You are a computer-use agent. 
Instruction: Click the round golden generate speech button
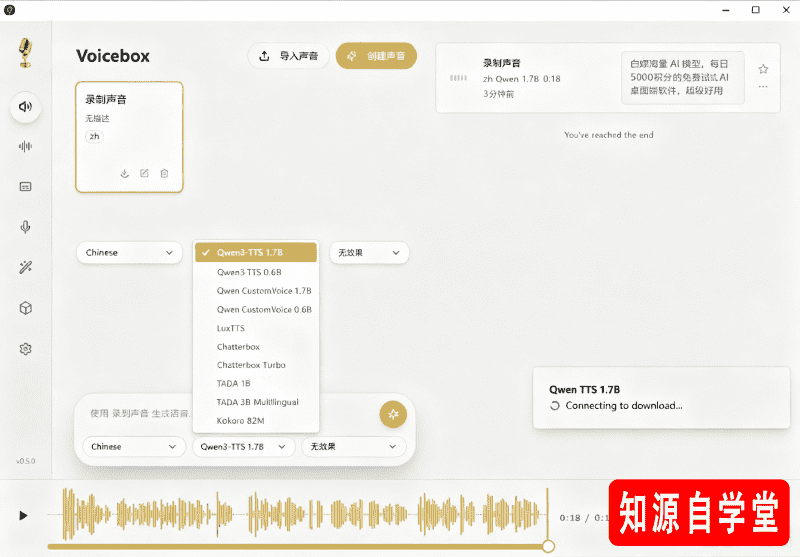click(393, 414)
